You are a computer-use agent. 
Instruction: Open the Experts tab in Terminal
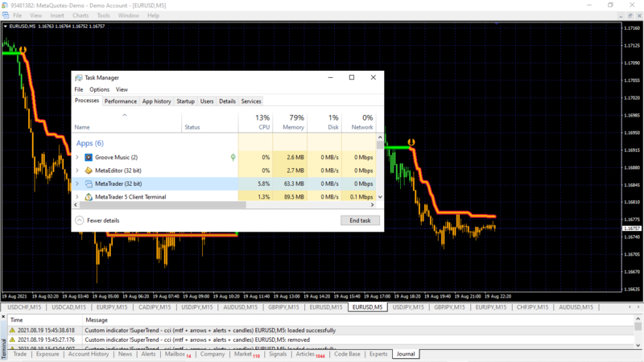point(378,354)
